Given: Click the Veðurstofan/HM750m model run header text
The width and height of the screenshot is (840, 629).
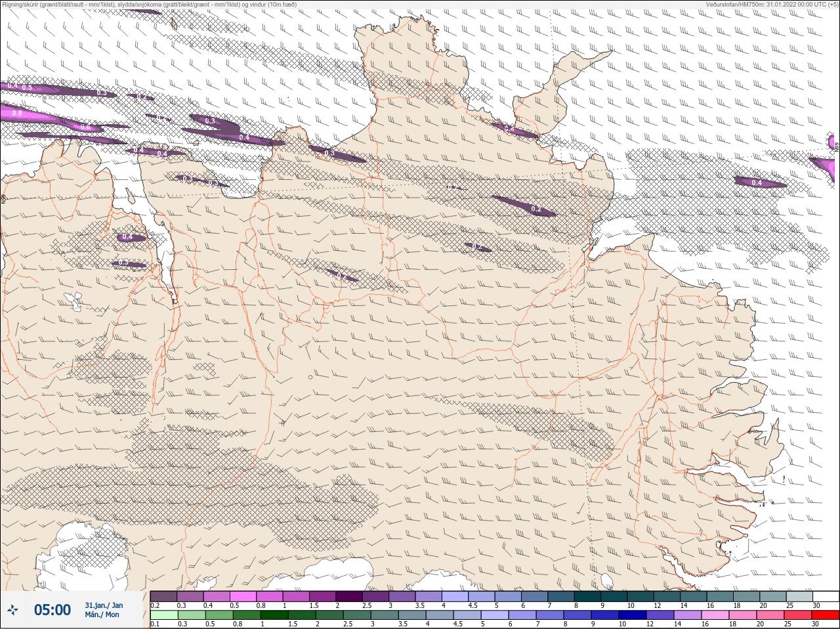Looking at the screenshot, I should [772, 4].
